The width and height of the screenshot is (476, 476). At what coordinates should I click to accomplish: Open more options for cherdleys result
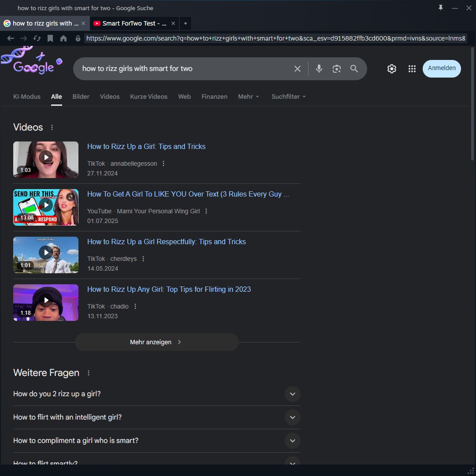pos(143,259)
